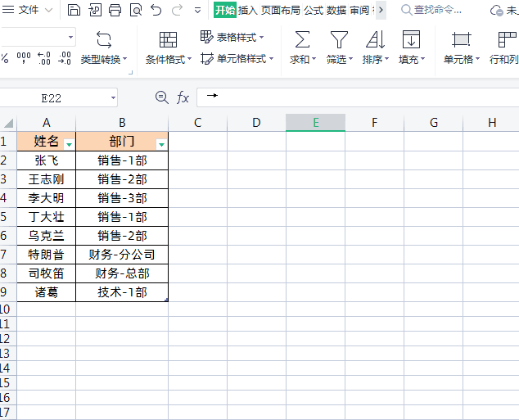The width and height of the screenshot is (519, 420).
Task: Click the thousands separator 000 icon
Action: (24, 58)
